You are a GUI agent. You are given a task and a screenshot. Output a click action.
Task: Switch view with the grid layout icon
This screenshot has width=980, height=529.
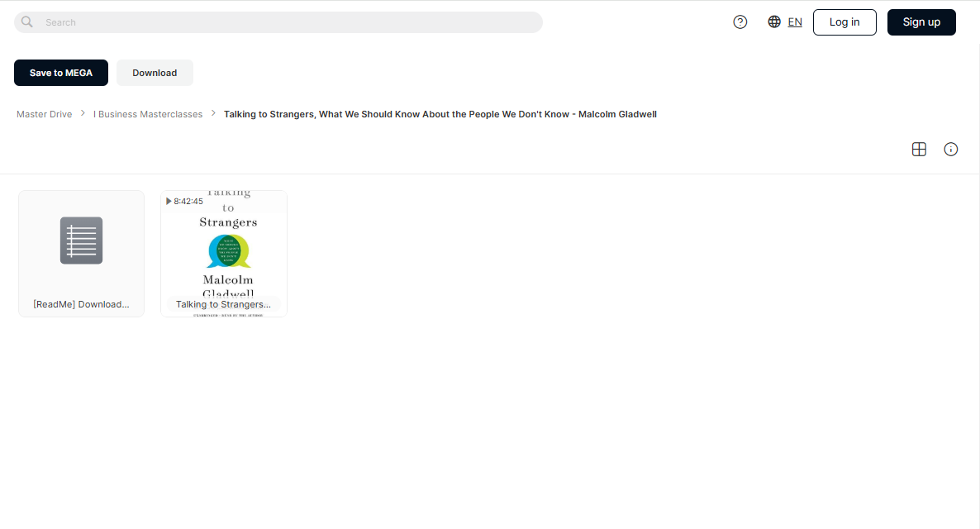919,149
